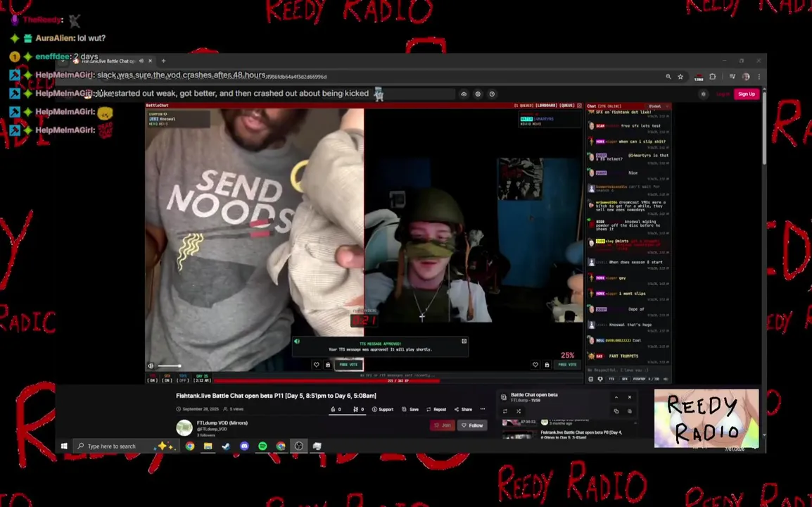Open the QUEUE tab in BattleChat
The width and height of the screenshot is (812, 507).
pos(567,105)
